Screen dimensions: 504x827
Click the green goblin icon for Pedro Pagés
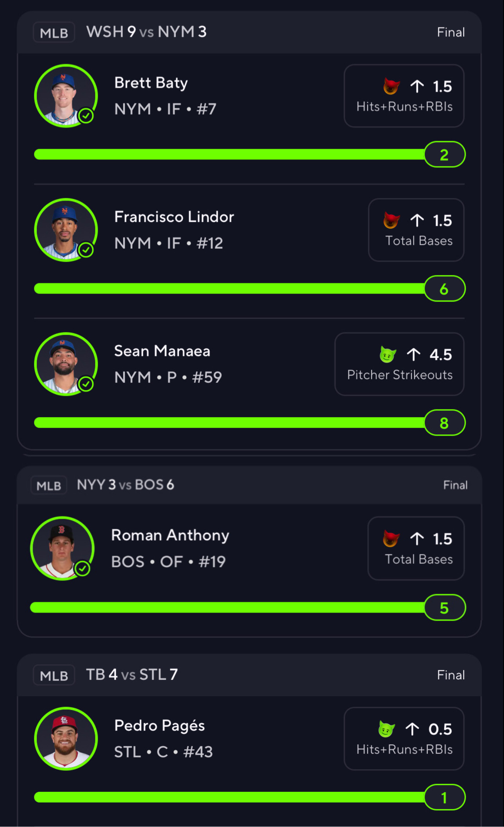(x=386, y=729)
